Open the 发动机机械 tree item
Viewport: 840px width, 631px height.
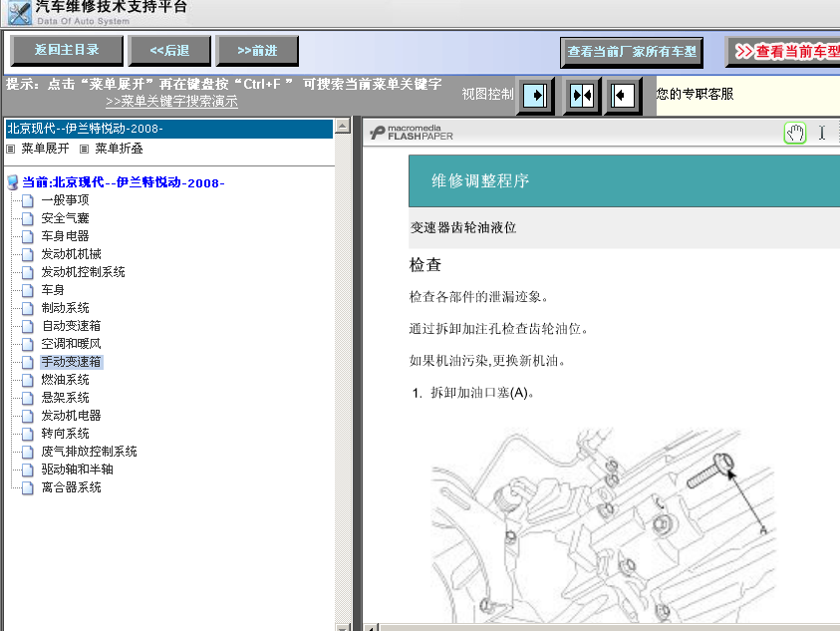(x=72, y=254)
